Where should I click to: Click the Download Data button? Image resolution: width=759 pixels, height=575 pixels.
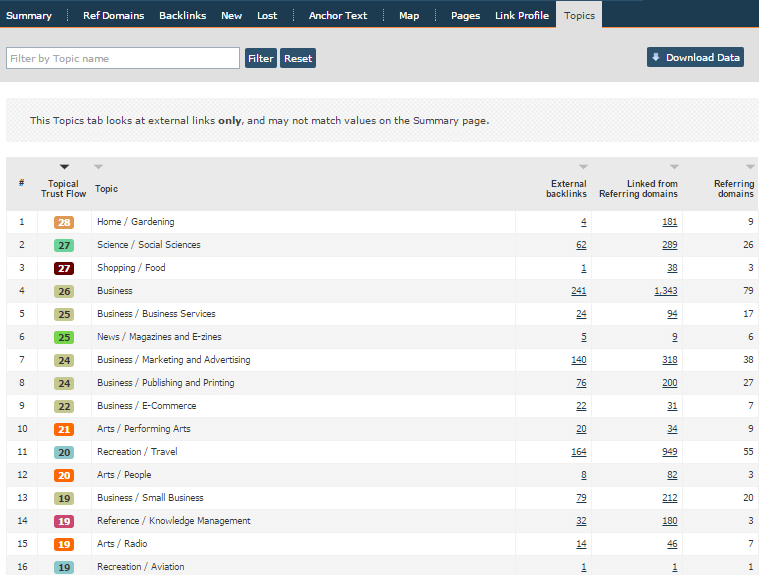coord(695,57)
